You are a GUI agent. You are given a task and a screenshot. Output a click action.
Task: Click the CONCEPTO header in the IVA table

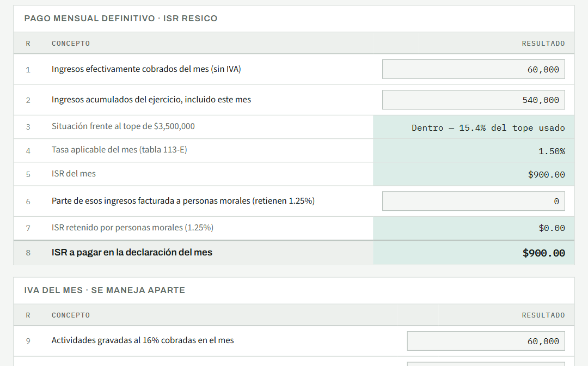click(x=71, y=315)
